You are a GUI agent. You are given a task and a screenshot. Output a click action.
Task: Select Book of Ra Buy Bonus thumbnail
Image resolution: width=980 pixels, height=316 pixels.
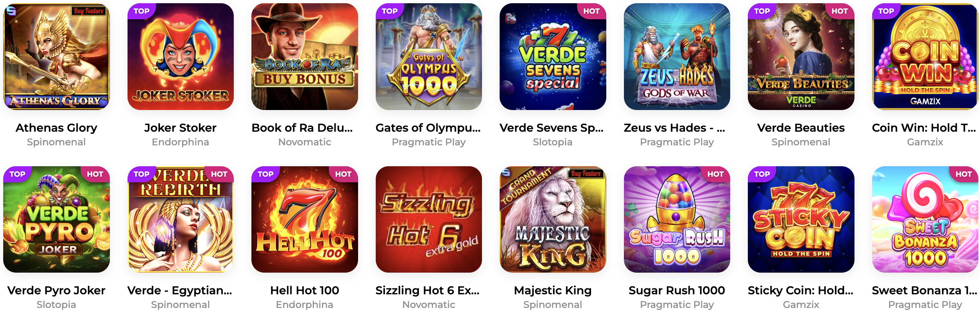pos(305,57)
